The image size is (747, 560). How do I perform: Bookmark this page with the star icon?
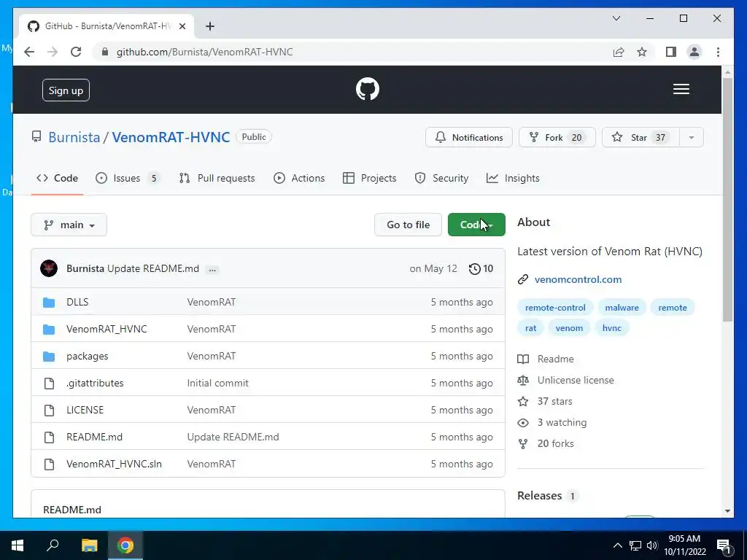tap(642, 52)
